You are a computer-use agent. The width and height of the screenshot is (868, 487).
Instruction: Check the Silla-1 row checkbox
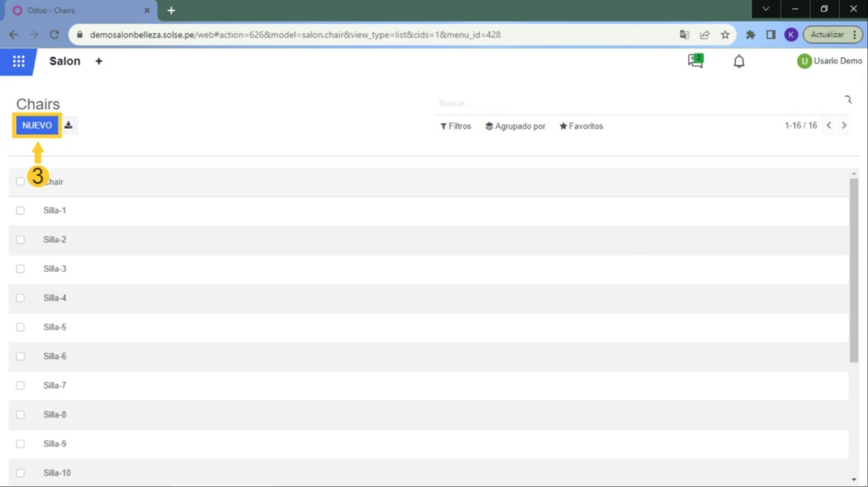[x=20, y=210]
